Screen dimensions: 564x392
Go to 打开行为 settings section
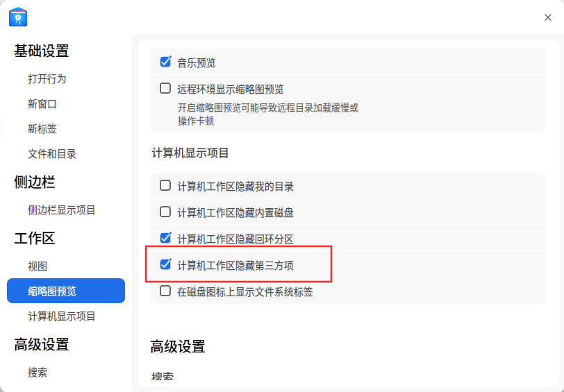pyautogui.click(x=47, y=78)
